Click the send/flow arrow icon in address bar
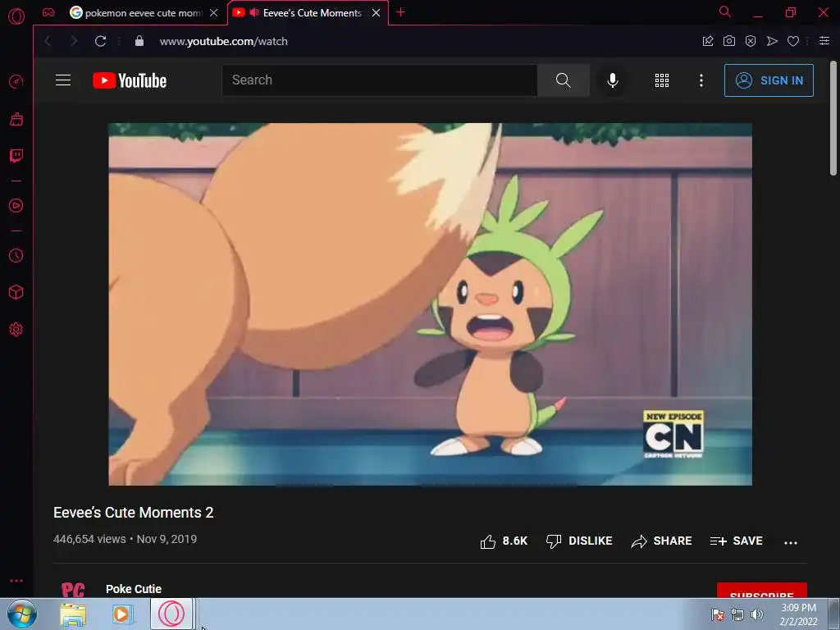 point(772,41)
